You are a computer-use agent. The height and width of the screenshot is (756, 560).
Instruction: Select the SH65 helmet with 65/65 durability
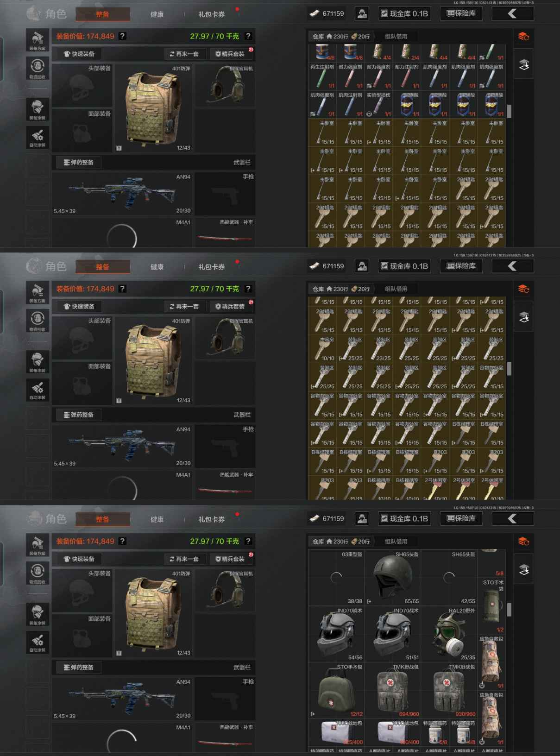[392, 577]
